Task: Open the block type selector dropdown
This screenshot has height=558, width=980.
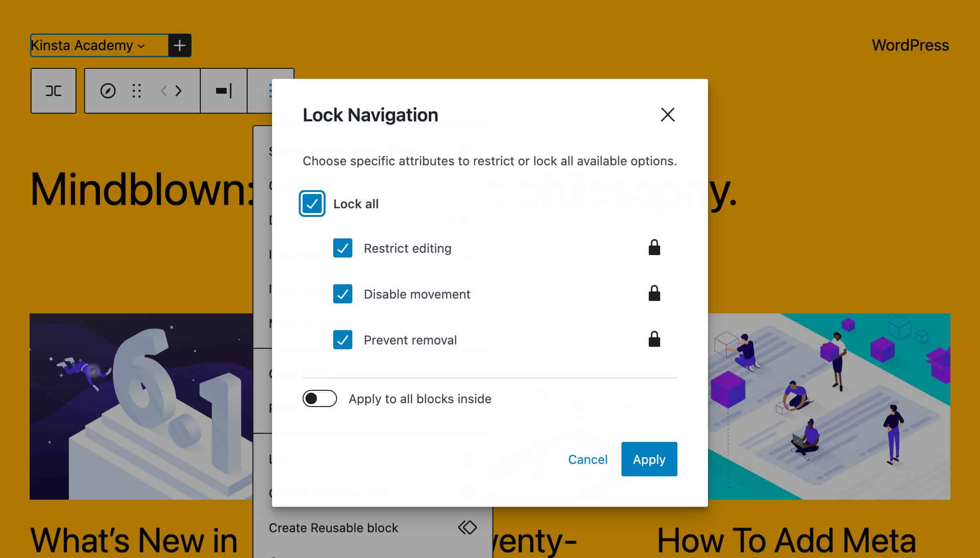Action: point(54,91)
